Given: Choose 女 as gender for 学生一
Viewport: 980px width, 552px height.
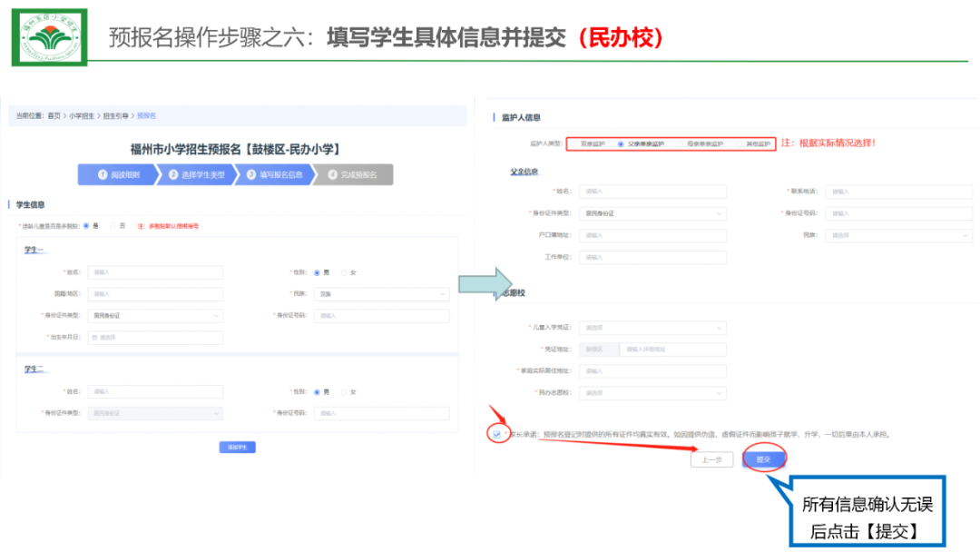Looking at the screenshot, I should 344,272.
